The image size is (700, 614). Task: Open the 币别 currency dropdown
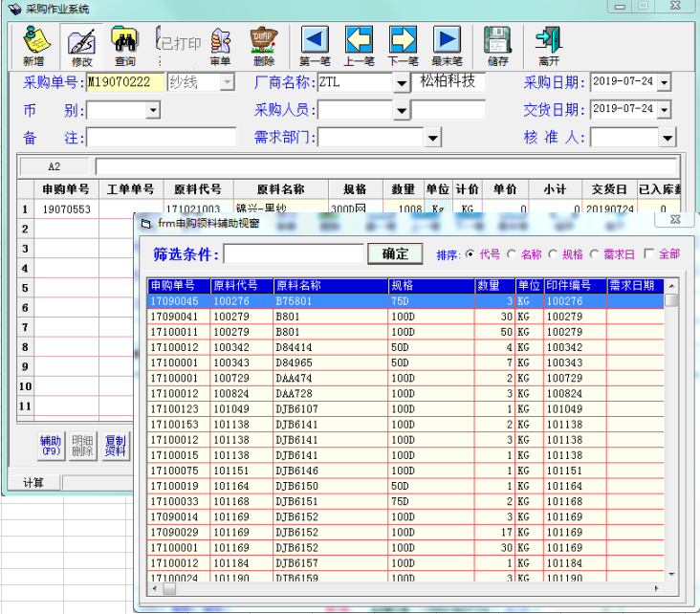pyautogui.click(x=153, y=110)
